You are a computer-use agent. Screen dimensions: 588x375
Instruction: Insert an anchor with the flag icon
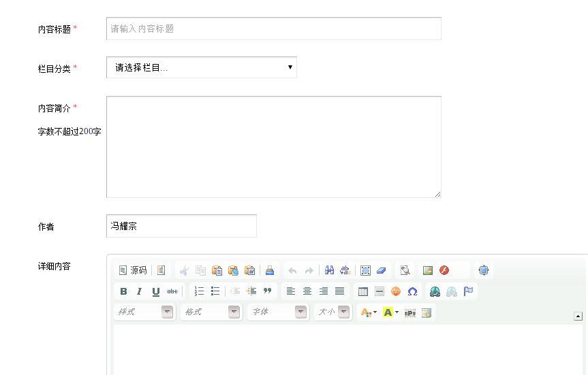pyautogui.click(x=468, y=291)
